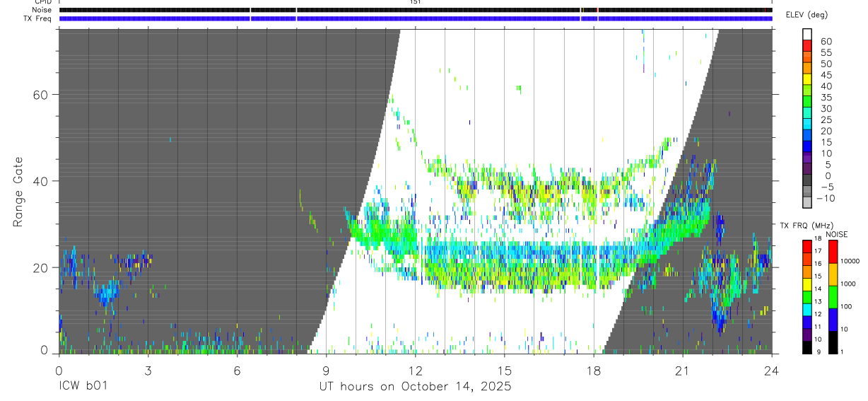
Task: Click the yellow segment of the ELEV color bar
Action: [807, 79]
